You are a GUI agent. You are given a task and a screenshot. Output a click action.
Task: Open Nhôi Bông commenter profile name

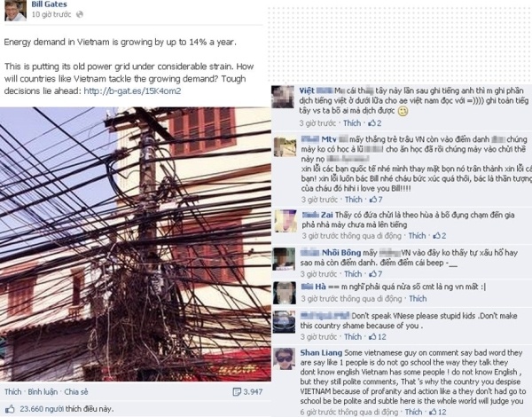(341, 253)
